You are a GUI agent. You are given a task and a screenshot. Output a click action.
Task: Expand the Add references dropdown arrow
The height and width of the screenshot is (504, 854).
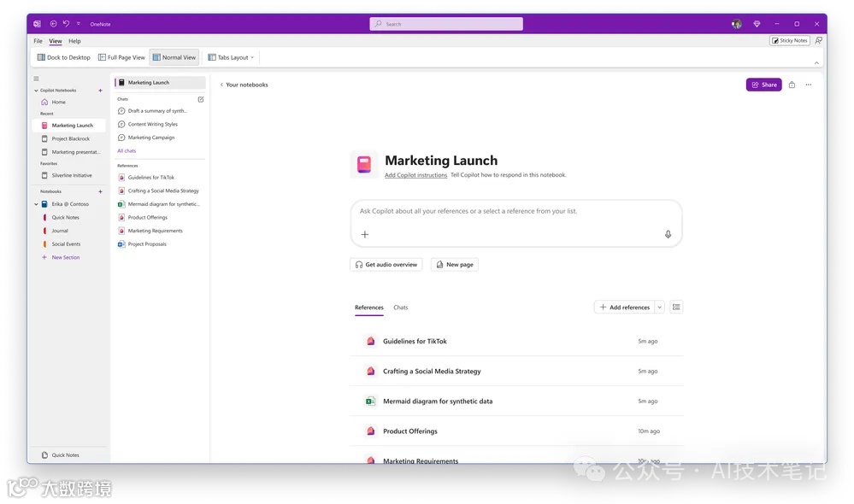[x=660, y=307]
